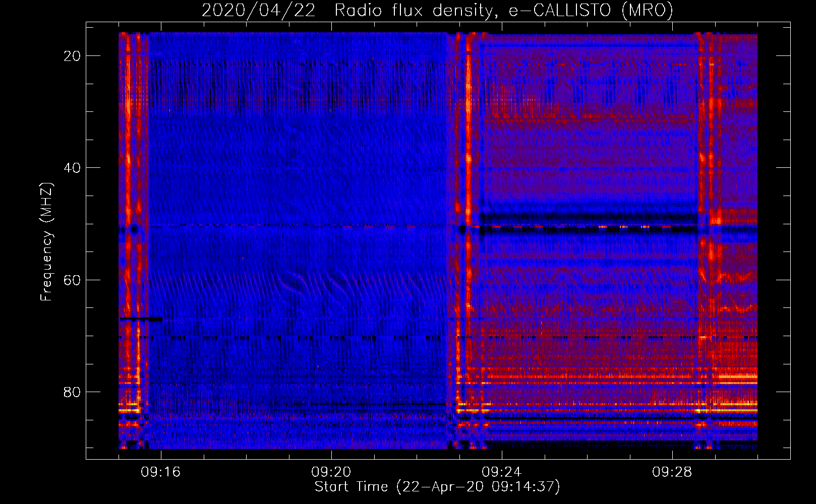Click the 09:24 time tick label

pyautogui.click(x=502, y=472)
